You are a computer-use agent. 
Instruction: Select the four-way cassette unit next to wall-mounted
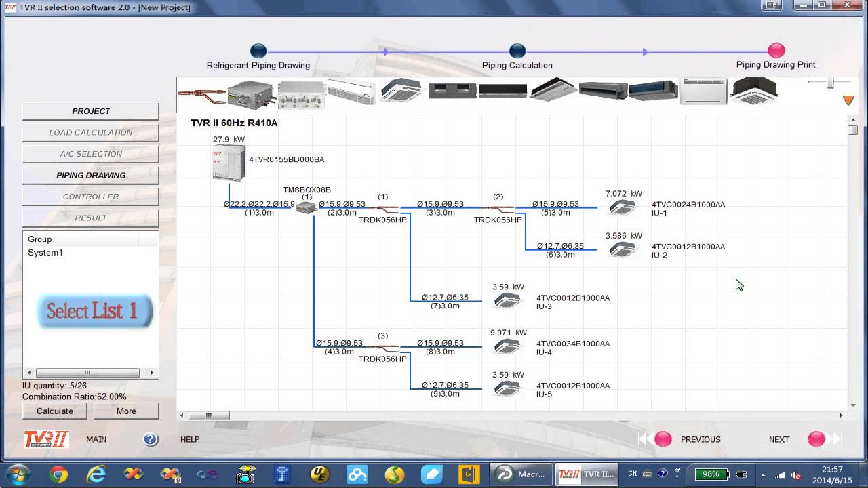click(402, 91)
